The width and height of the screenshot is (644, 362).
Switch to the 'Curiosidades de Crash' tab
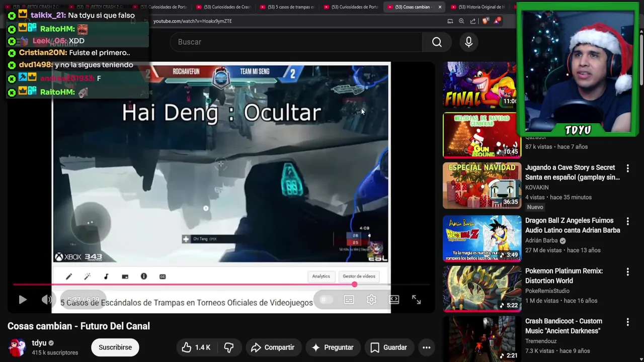(223, 7)
